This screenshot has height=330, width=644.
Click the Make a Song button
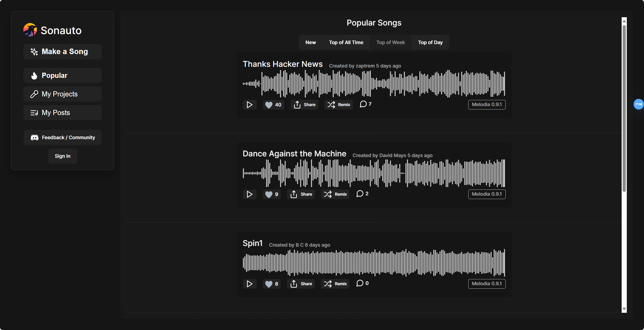point(63,52)
